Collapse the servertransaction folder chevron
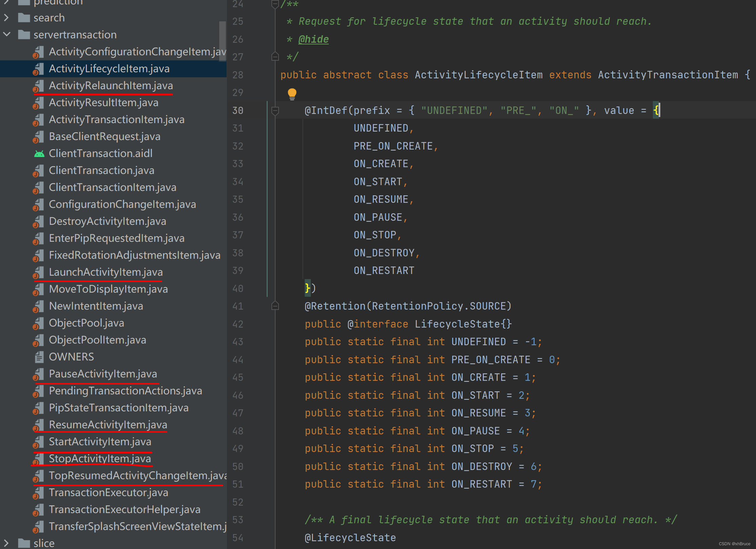The image size is (756, 549). (x=6, y=34)
